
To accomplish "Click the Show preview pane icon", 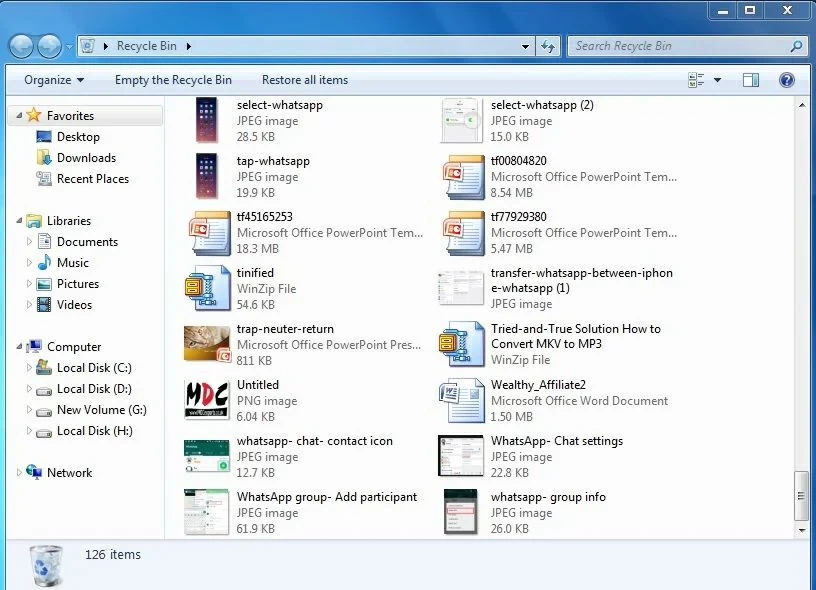I will [x=751, y=79].
